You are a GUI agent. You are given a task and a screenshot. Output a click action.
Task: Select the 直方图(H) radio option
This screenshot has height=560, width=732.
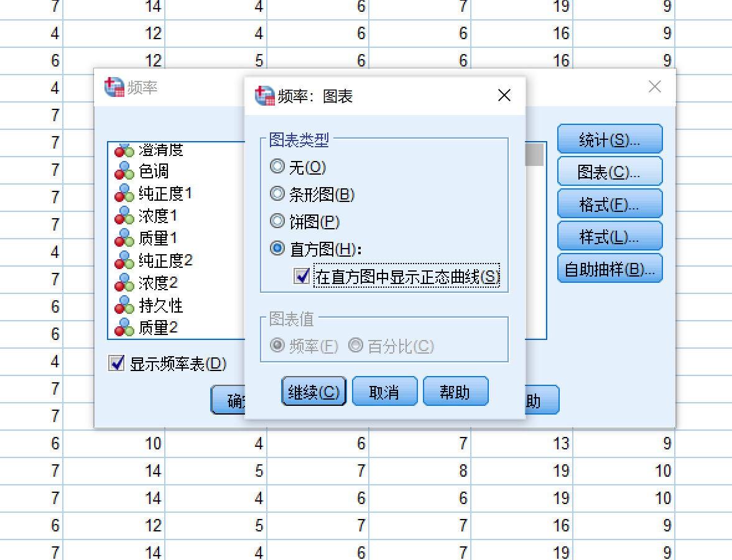[x=277, y=248]
